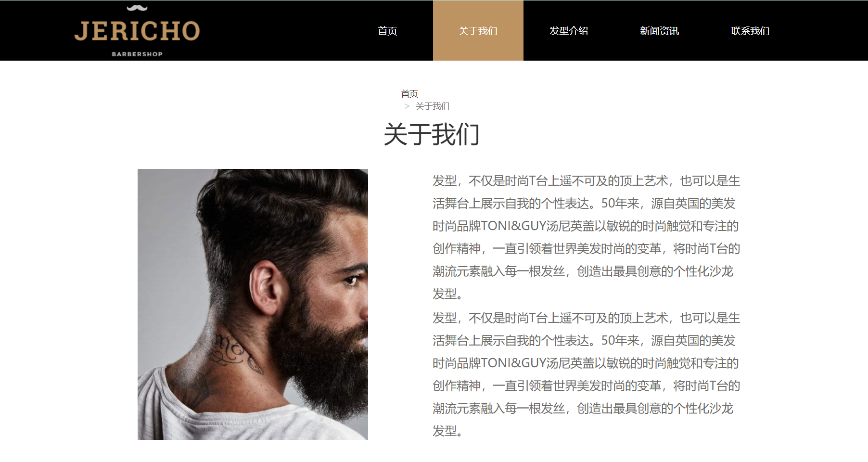Open the 首页 navigation menu item

[x=387, y=31]
